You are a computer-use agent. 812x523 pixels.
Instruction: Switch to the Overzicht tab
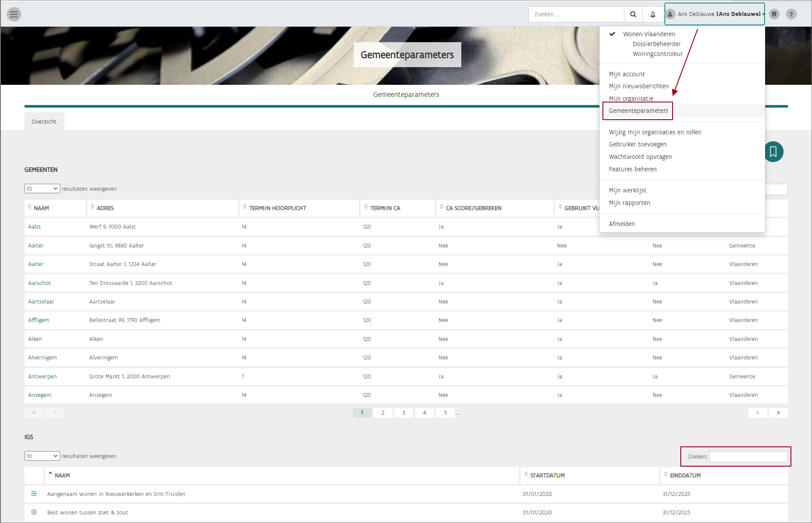[x=44, y=121]
